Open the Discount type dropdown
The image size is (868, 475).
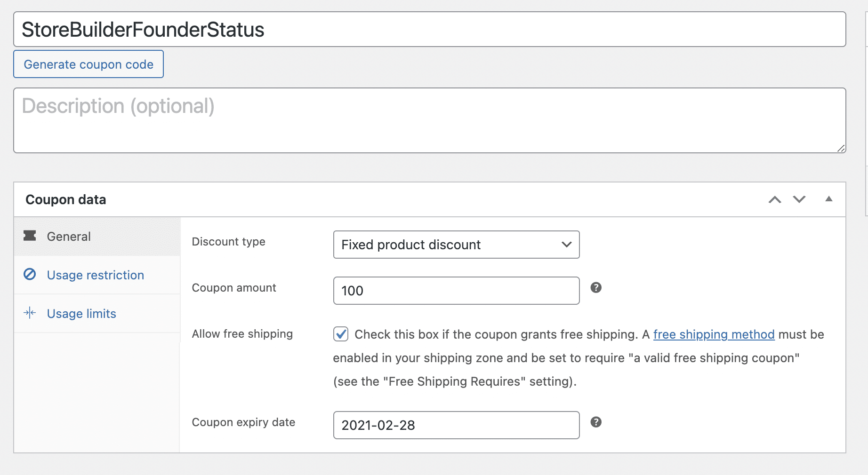(456, 245)
